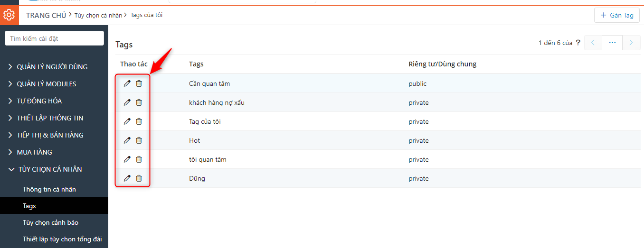Click the "Riêng tư/Dùng chung" column header

tap(443, 64)
